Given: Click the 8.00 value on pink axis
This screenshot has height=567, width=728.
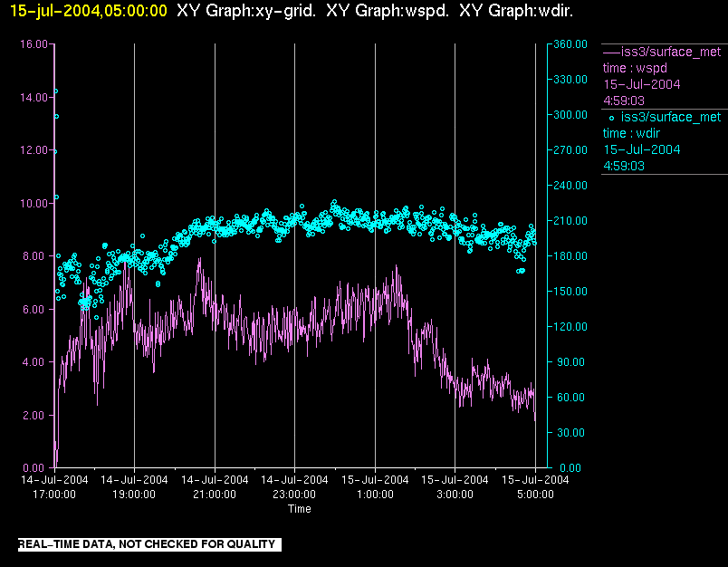Looking at the screenshot, I should [35, 255].
